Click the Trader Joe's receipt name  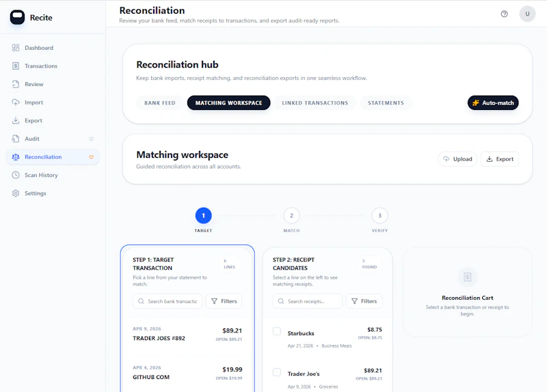[304, 374]
